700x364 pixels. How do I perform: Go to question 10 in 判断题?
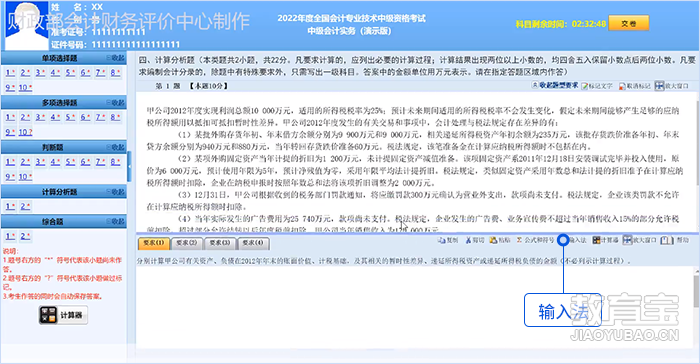[x=25, y=177]
